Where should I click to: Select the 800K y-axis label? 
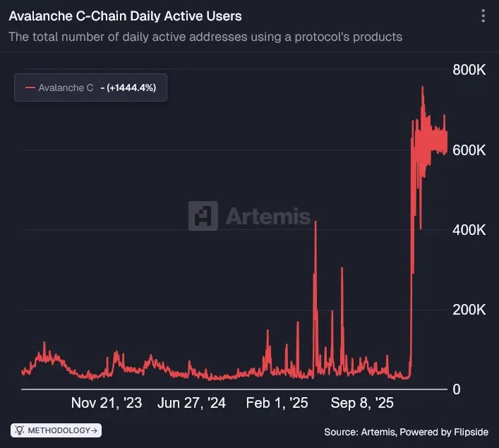coord(469,71)
